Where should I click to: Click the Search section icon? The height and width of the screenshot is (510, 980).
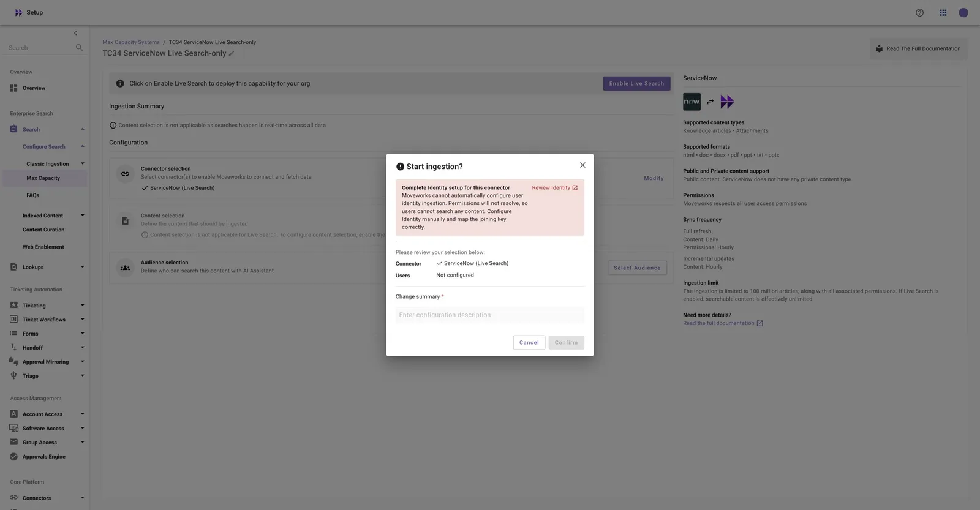pos(13,129)
